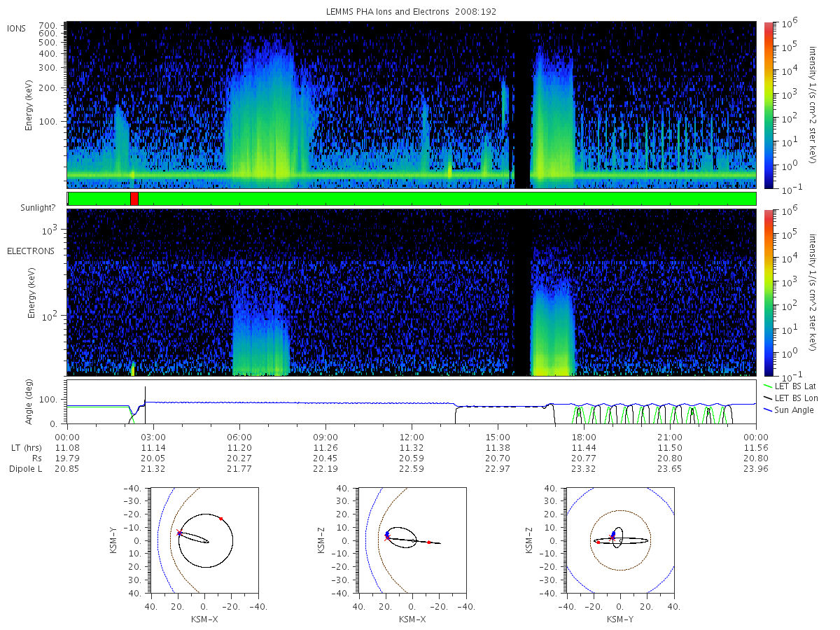840x630 pixels.
Task: Click the black LET BS Lon legend line
Action: click(769, 398)
